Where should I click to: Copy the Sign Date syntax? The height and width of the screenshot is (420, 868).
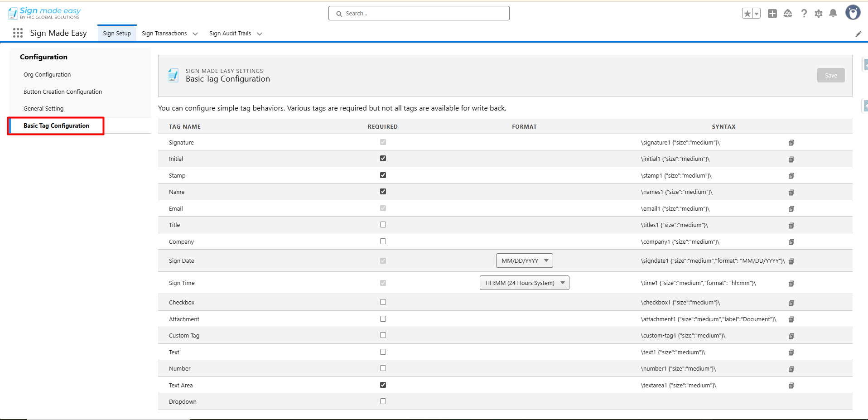click(x=791, y=261)
